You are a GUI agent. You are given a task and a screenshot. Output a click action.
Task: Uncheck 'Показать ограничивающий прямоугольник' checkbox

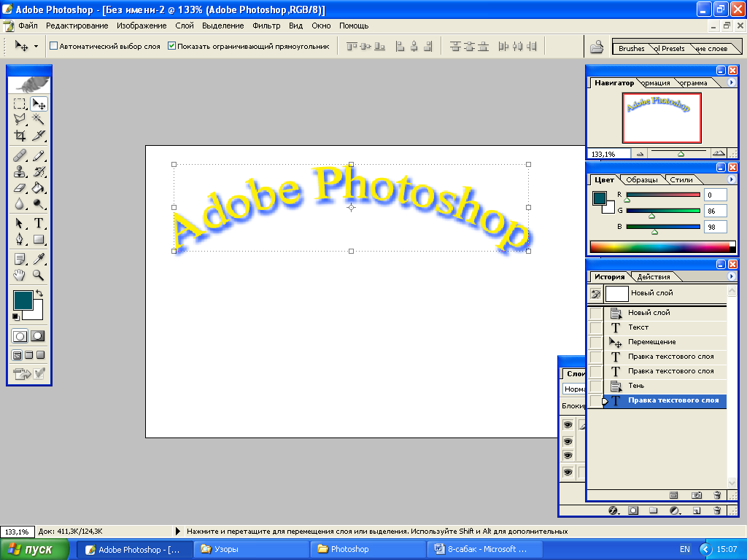pyautogui.click(x=171, y=46)
